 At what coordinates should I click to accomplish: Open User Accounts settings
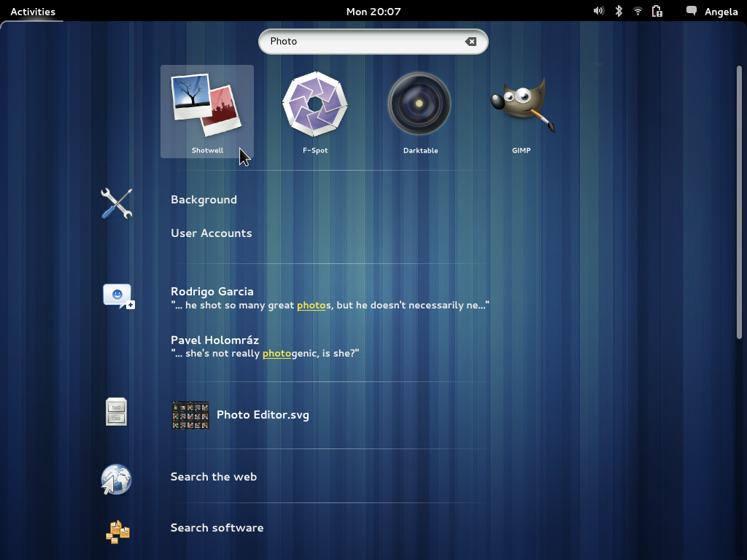212,233
